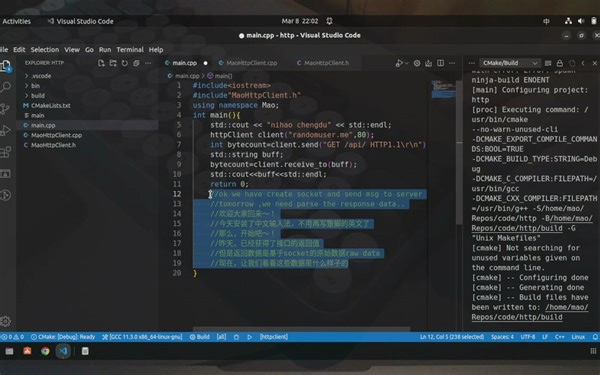Open the View menu
The height and width of the screenshot is (375, 600).
[x=72, y=50]
